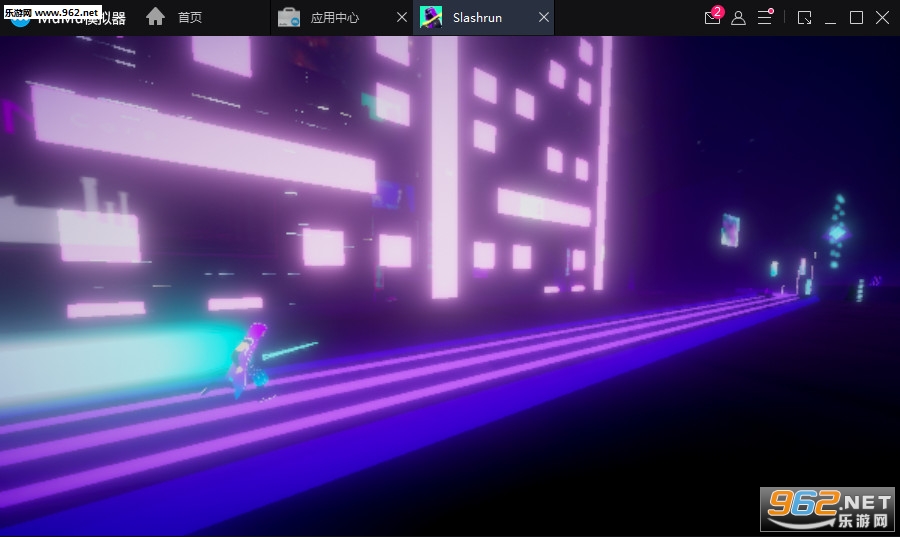Image resolution: width=900 pixels, height=537 pixels.
Task: Toggle the fullscreen mode icon
Action: point(804,18)
